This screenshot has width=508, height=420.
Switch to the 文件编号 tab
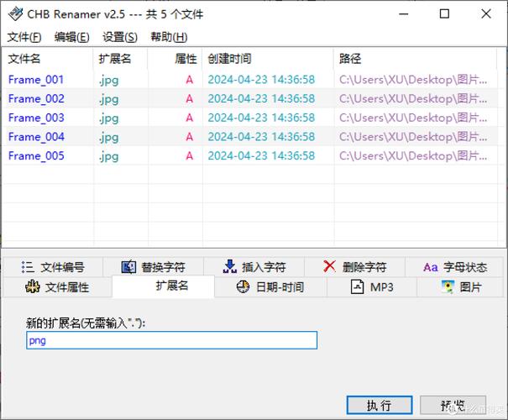point(53,267)
